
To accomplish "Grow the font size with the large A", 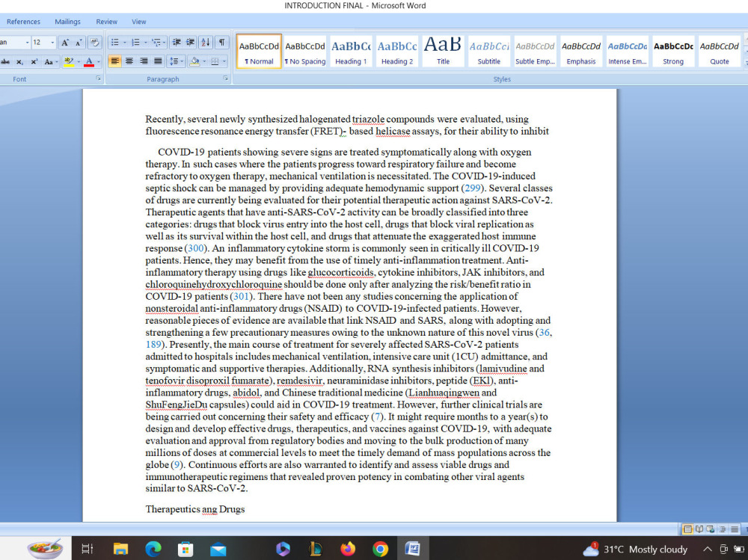I will (x=65, y=43).
